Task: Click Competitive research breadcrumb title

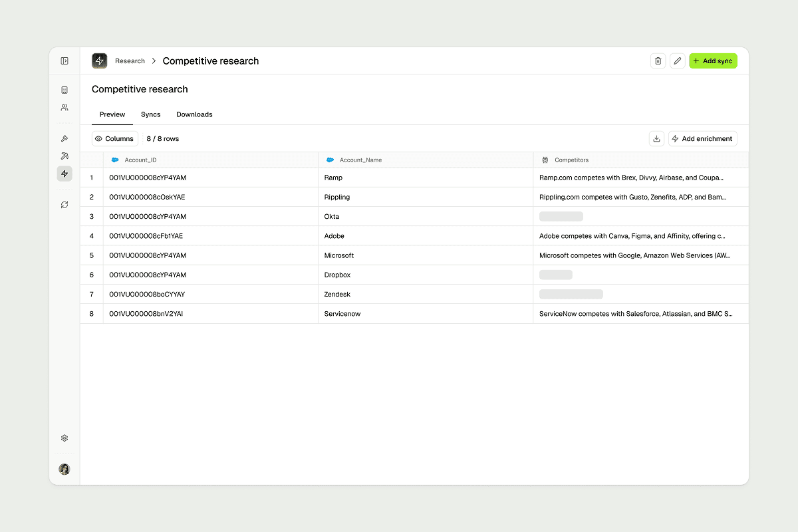Action: pyautogui.click(x=211, y=61)
